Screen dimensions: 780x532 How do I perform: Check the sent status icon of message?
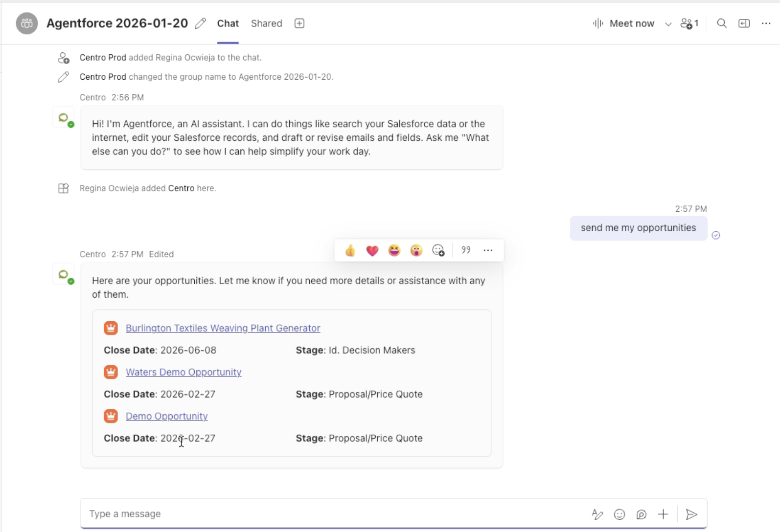pos(716,235)
